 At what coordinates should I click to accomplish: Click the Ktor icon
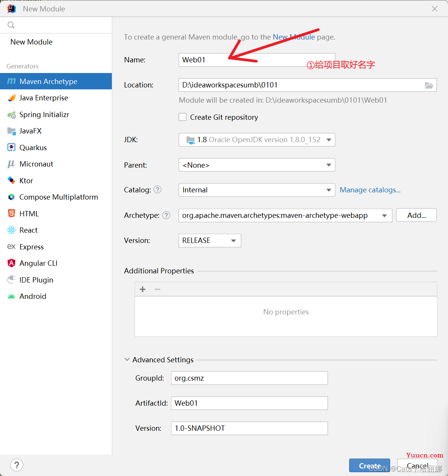(11, 181)
